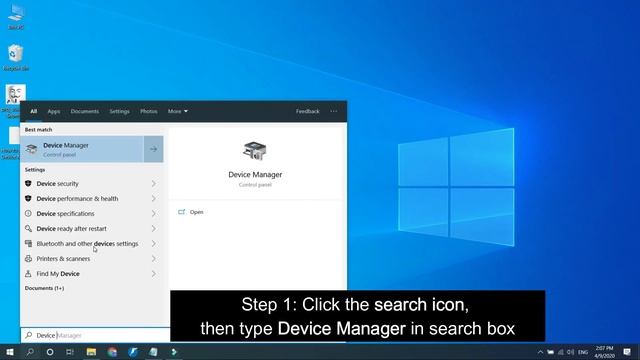640x360 pixels.
Task: Expand Device Manager result arrow
Action: [x=153, y=149]
